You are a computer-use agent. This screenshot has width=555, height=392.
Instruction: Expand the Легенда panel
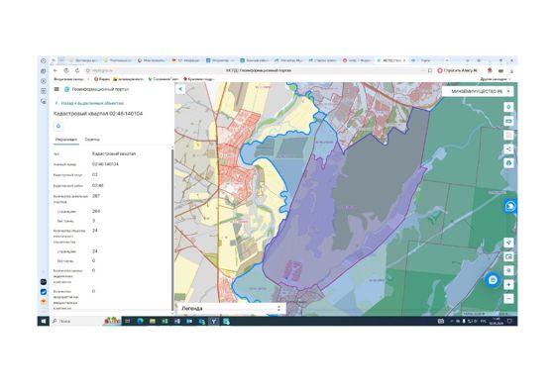231,308
